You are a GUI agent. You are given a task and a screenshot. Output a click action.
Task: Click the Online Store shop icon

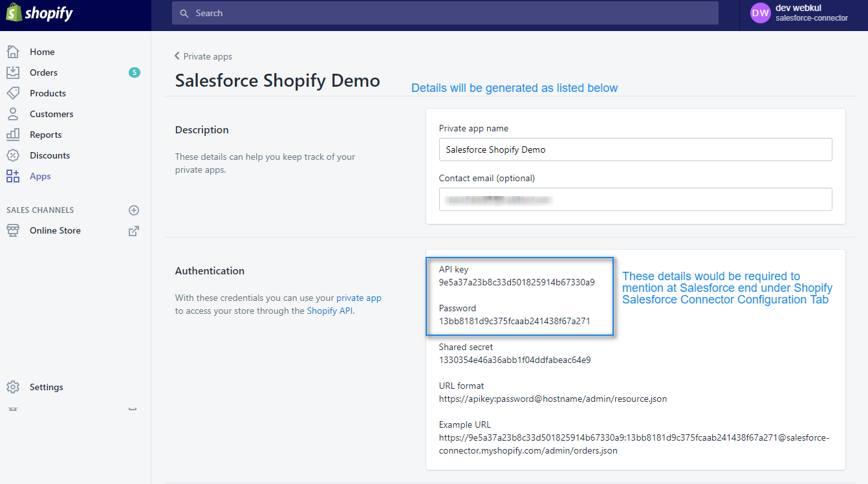(13, 230)
